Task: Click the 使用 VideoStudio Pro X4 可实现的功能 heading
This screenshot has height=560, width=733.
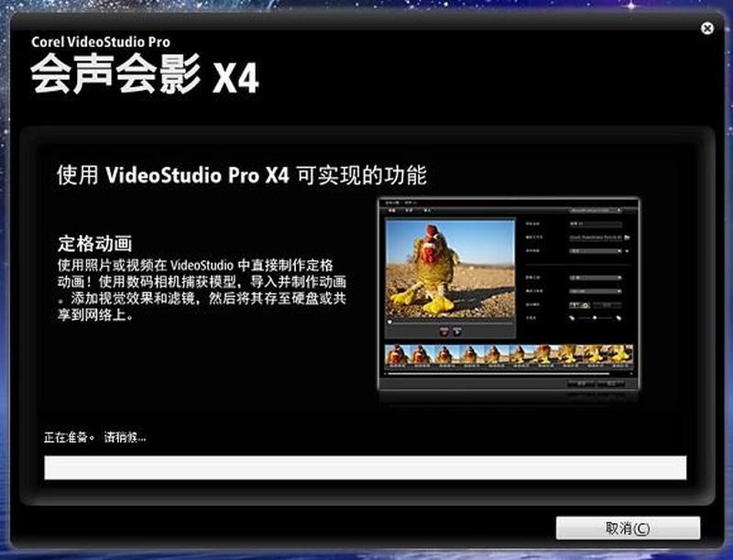Action: tap(242, 175)
